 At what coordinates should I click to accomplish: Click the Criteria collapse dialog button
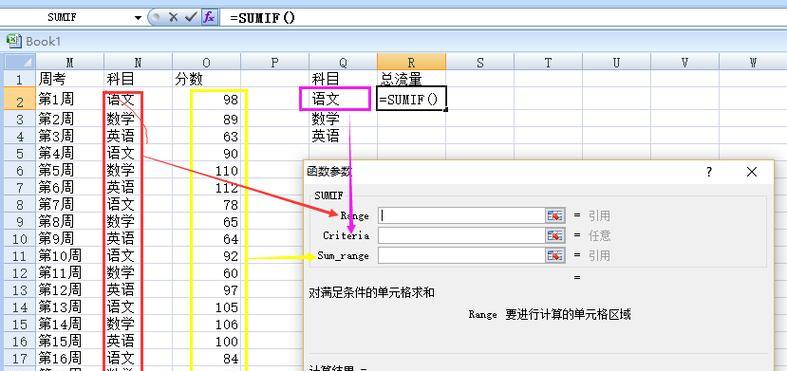(x=555, y=235)
